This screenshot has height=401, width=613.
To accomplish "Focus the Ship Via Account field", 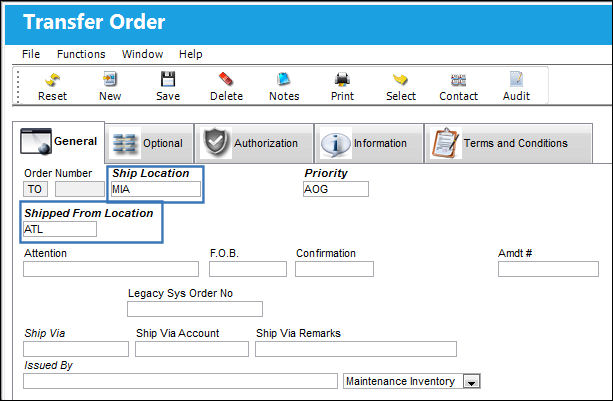I will tap(192, 349).
